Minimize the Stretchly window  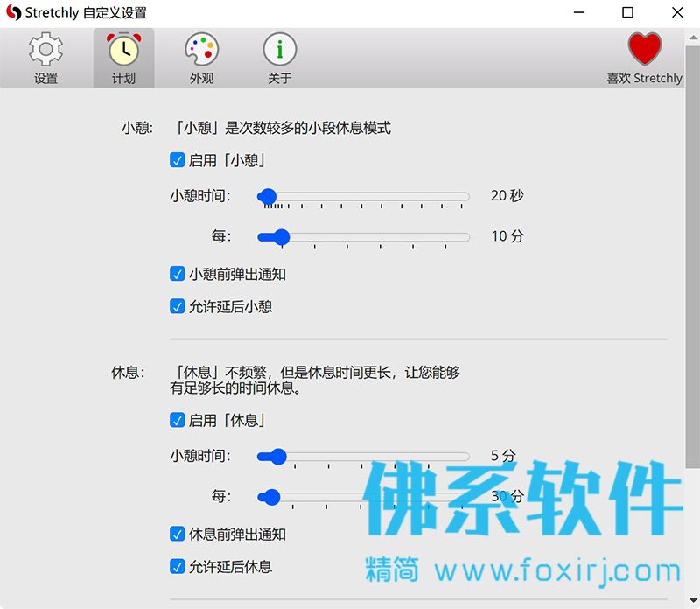tap(579, 12)
